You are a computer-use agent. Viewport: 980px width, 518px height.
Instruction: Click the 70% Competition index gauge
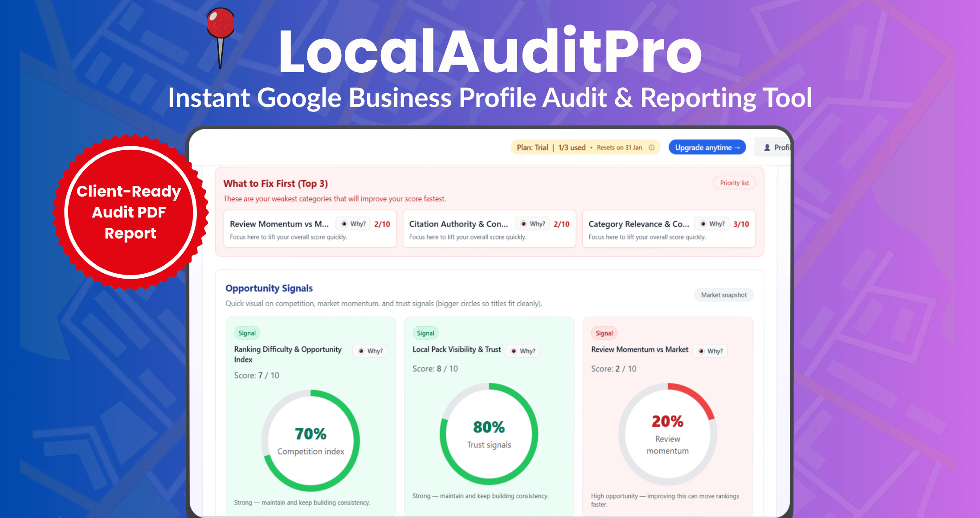(x=310, y=440)
